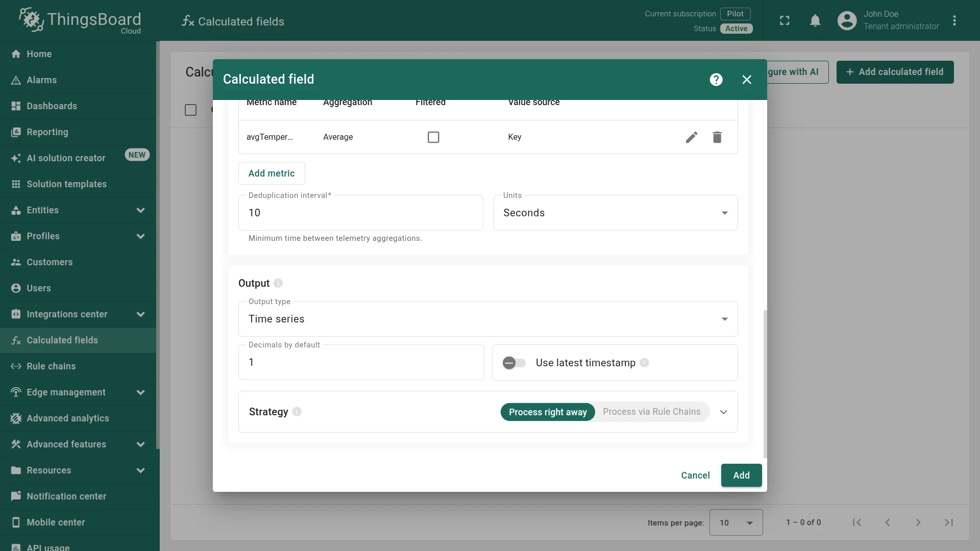The width and height of the screenshot is (980, 551).
Task: Open notifications bell icon
Action: [815, 20]
